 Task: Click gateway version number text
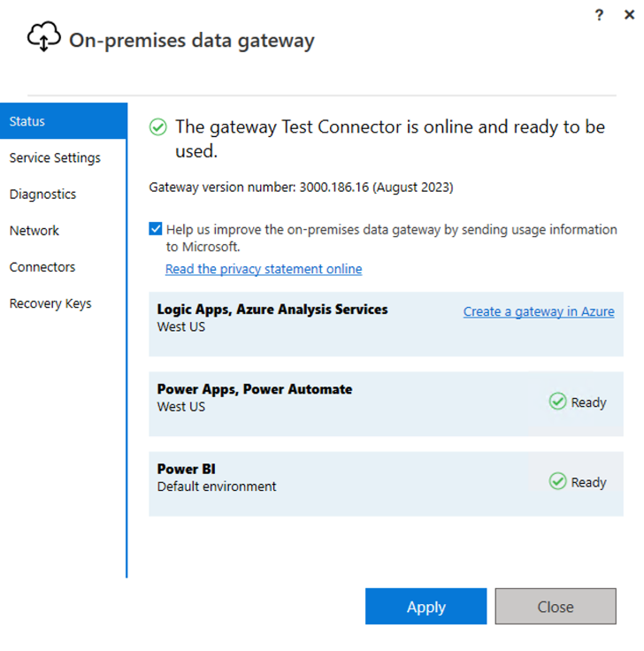point(301,188)
